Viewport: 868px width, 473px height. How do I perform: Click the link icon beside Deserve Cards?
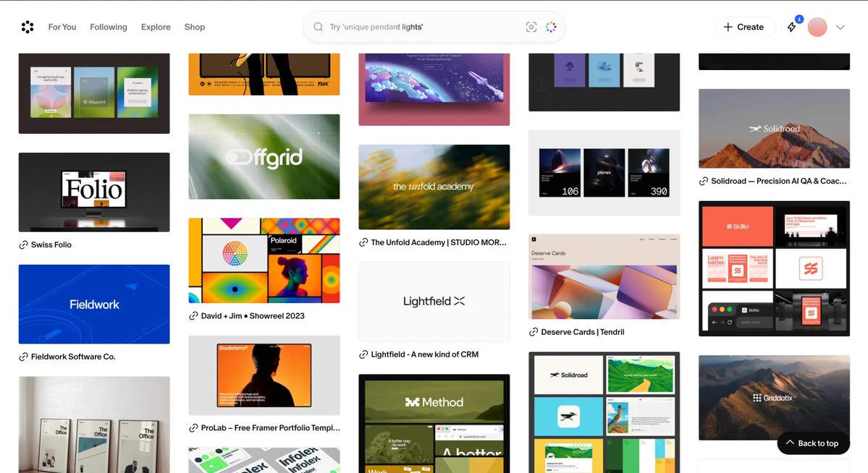[x=533, y=332]
